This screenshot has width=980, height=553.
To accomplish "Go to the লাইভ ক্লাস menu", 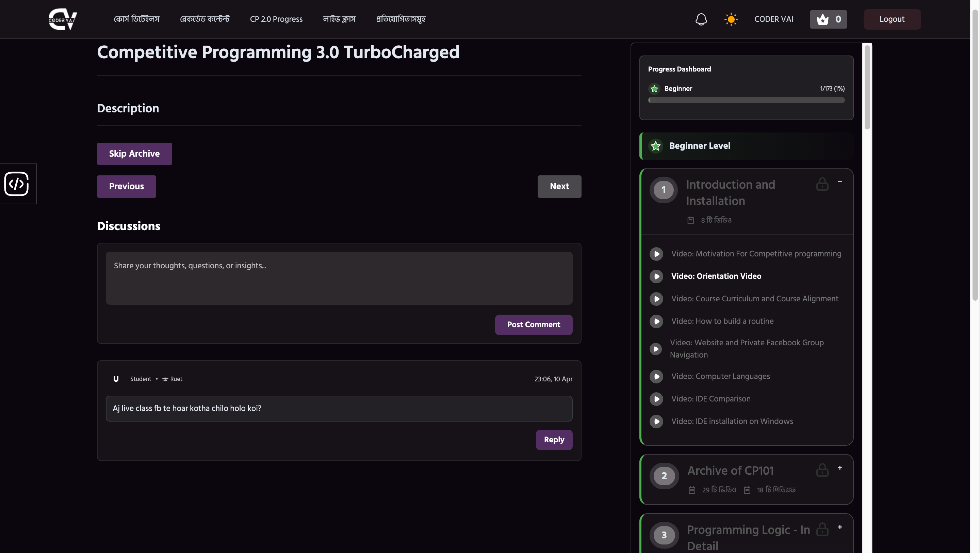I will coord(339,19).
